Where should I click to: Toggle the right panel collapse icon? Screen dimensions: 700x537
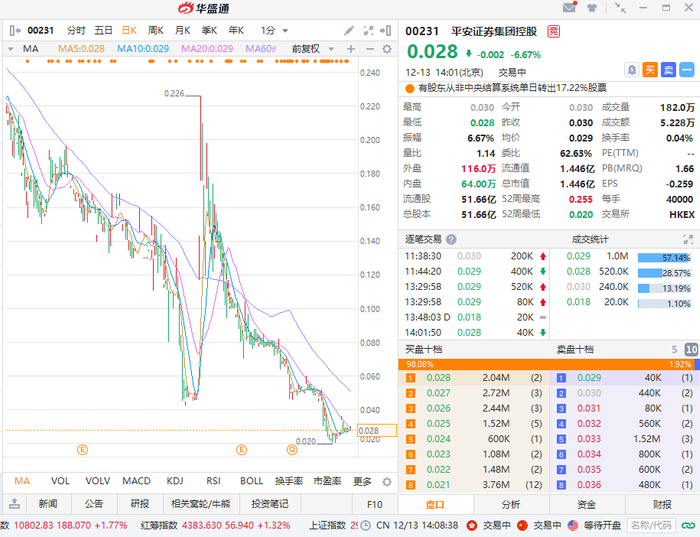coord(386,31)
